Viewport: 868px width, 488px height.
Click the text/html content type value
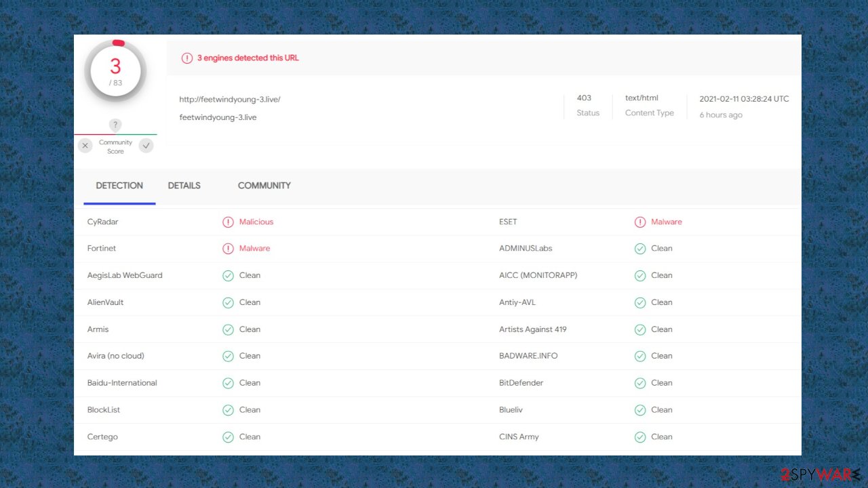click(642, 98)
